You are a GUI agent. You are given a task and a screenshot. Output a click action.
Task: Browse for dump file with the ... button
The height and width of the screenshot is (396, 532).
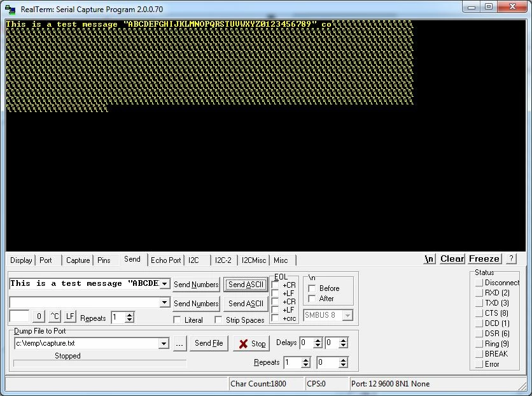179,343
